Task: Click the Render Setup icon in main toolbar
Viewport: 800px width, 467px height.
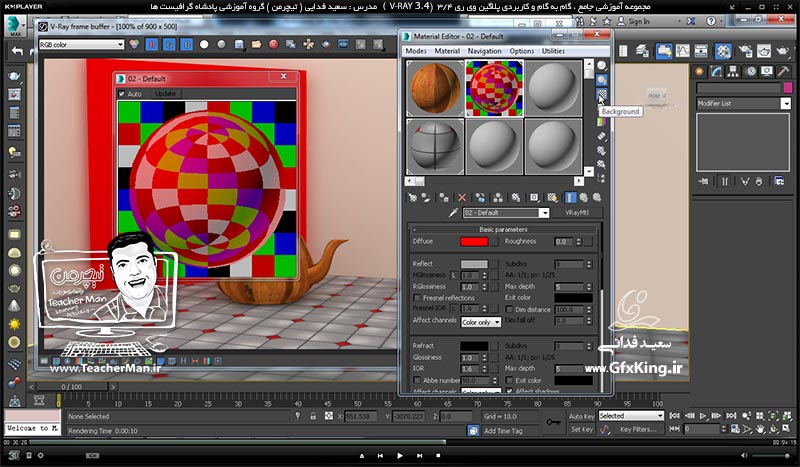Action: [745, 51]
